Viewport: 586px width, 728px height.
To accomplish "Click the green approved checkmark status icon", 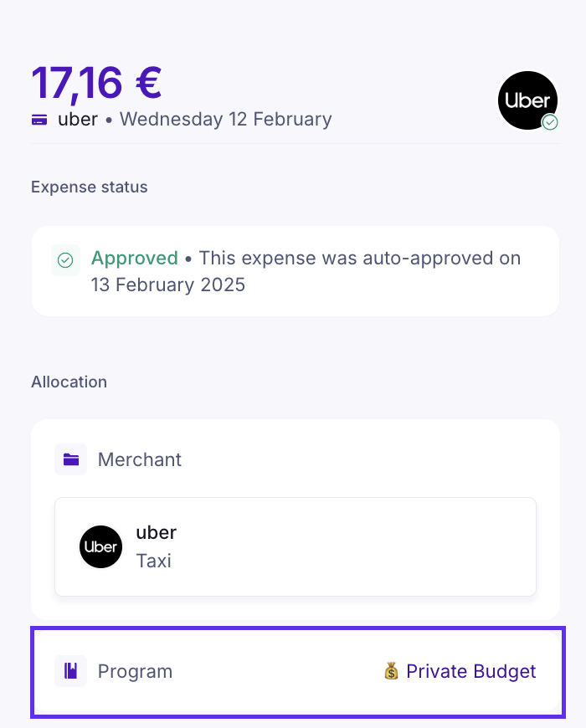I will pyautogui.click(x=65, y=260).
